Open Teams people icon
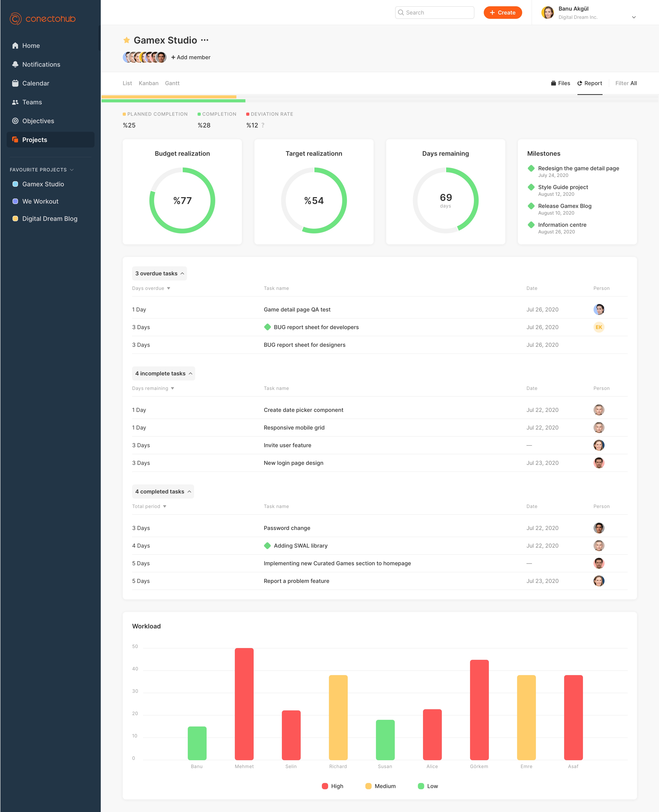This screenshot has height=812, width=659. pos(15,102)
